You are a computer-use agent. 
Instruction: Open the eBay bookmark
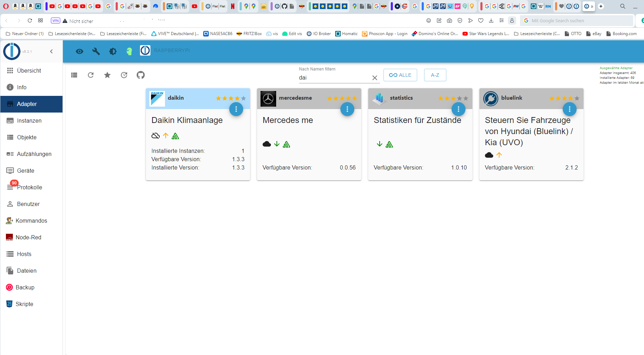click(594, 34)
